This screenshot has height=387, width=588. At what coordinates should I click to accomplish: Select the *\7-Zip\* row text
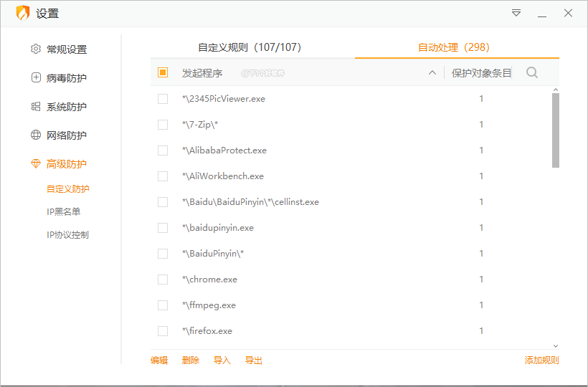(x=200, y=125)
